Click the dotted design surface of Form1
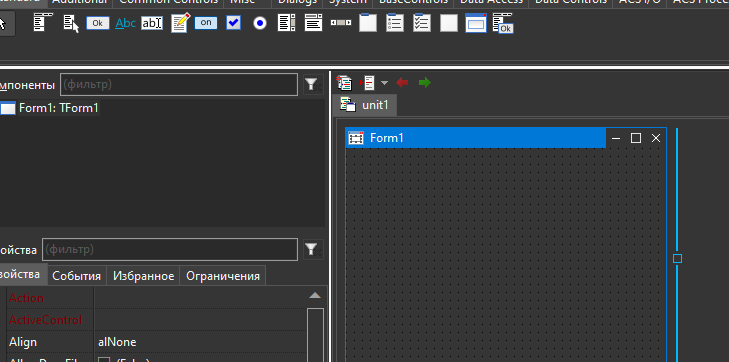Viewport: 729px width, 362px height. [505, 255]
